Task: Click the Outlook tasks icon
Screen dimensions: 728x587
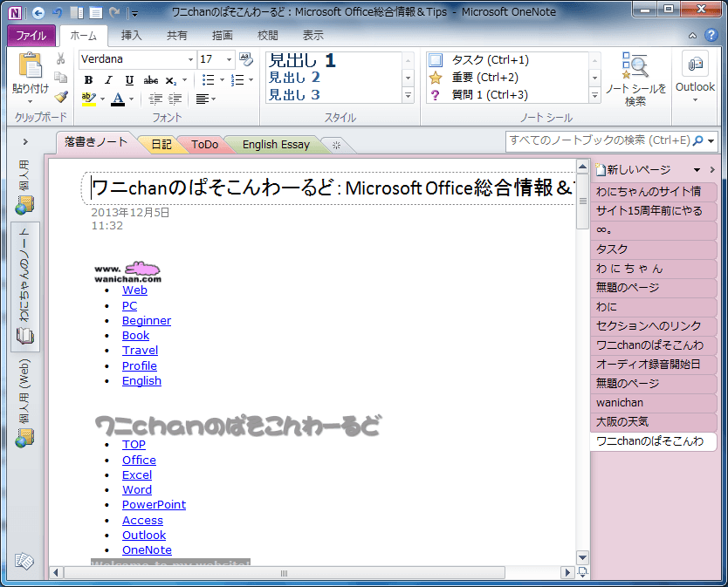Action: (x=695, y=64)
